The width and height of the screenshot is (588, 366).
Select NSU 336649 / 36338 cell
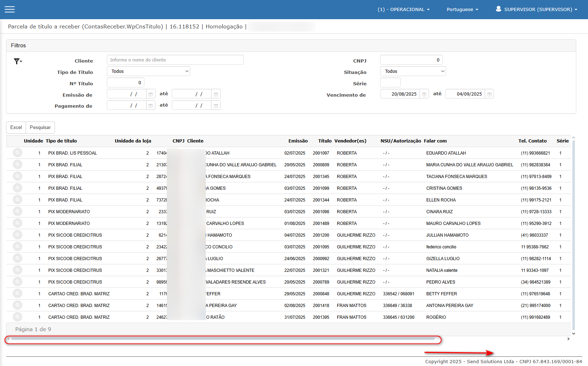pos(397,306)
